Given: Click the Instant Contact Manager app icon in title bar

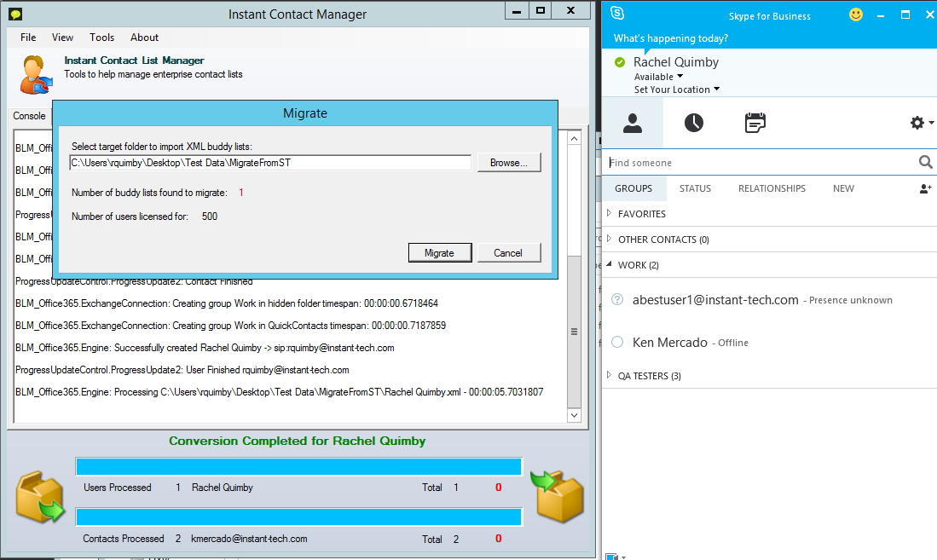Looking at the screenshot, I should pos(15,14).
